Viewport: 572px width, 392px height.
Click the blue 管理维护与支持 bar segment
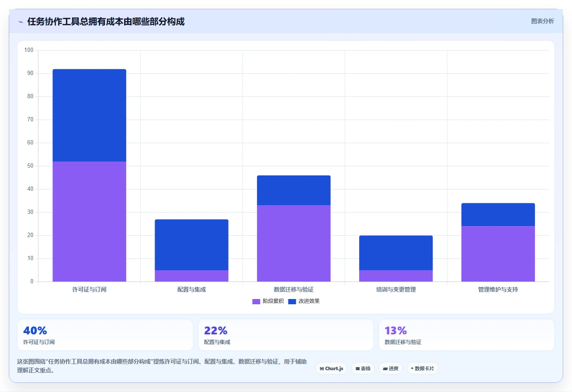tap(498, 215)
